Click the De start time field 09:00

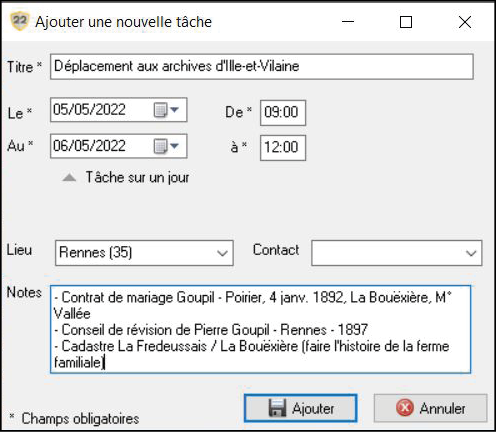click(283, 113)
